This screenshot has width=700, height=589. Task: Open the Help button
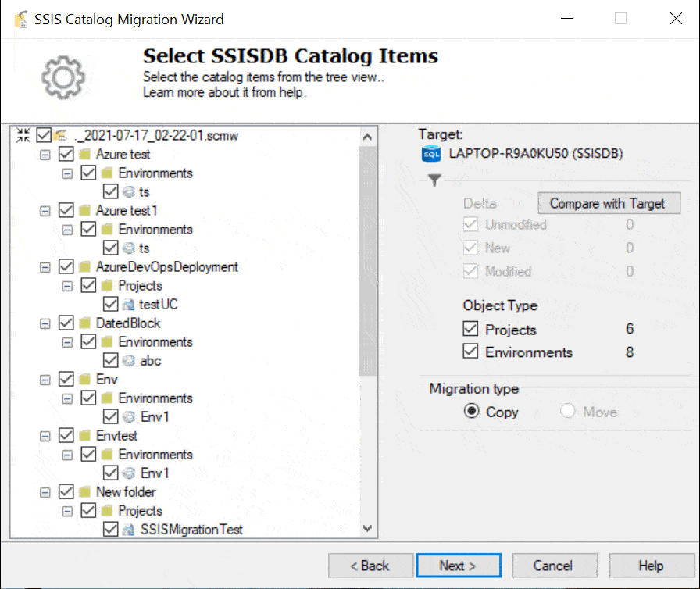(x=652, y=566)
